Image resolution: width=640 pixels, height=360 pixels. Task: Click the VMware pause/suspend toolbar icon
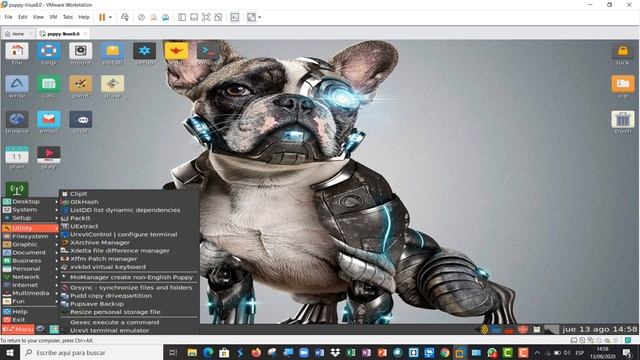click(102, 17)
